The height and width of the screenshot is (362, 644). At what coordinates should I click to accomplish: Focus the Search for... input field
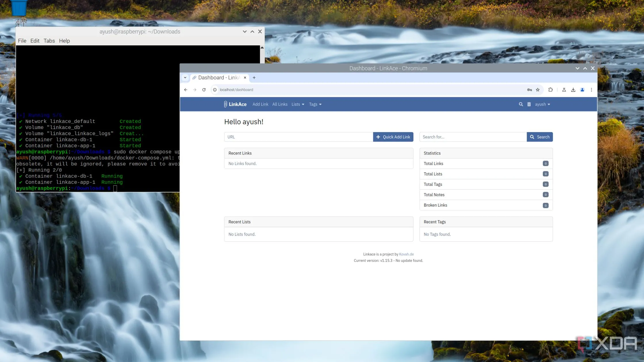473,137
